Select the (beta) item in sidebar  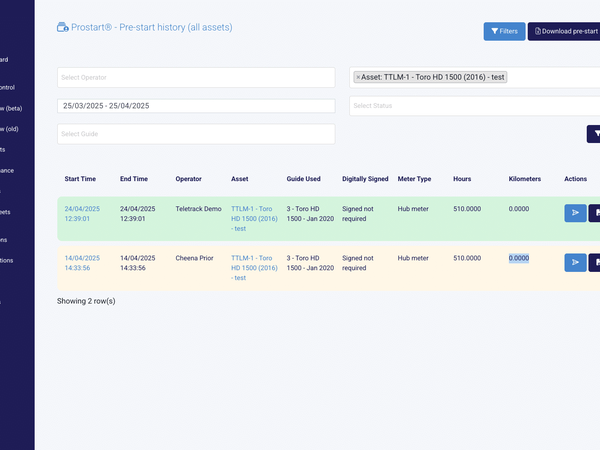coord(11,108)
